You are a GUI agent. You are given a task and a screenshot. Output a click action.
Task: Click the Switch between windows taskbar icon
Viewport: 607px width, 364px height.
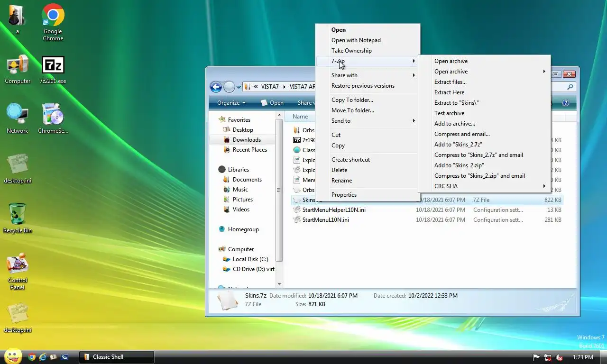click(x=64, y=357)
